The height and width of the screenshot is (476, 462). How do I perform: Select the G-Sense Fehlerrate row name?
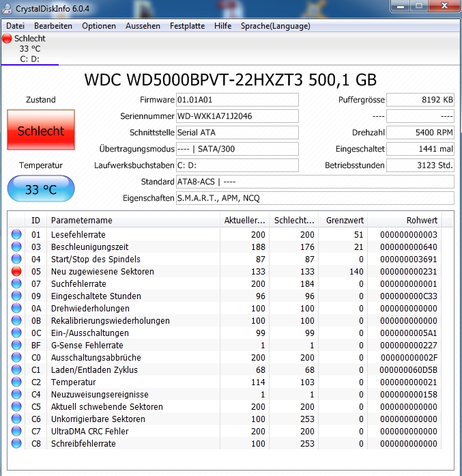[87, 345]
